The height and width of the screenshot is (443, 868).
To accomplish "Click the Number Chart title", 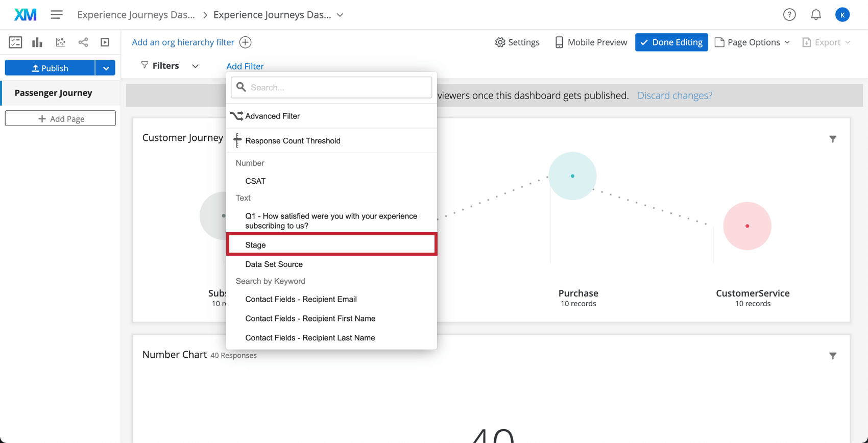I will pyautogui.click(x=174, y=355).
